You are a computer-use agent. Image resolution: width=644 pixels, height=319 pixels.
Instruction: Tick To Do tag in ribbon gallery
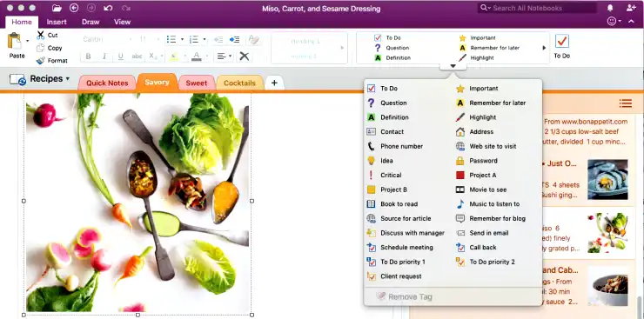[x=378, y=37]
